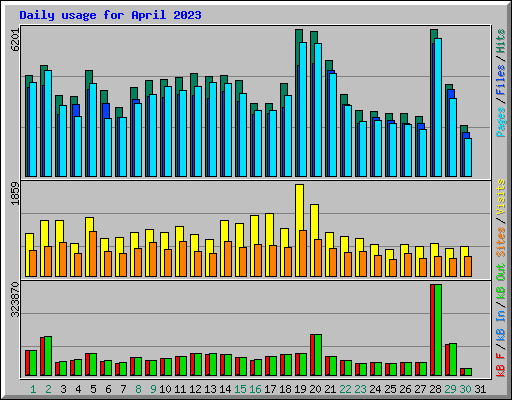Click day 12 on the x-axis
The height and width of the screenshot is (400, 512).
tap(195, 389)
